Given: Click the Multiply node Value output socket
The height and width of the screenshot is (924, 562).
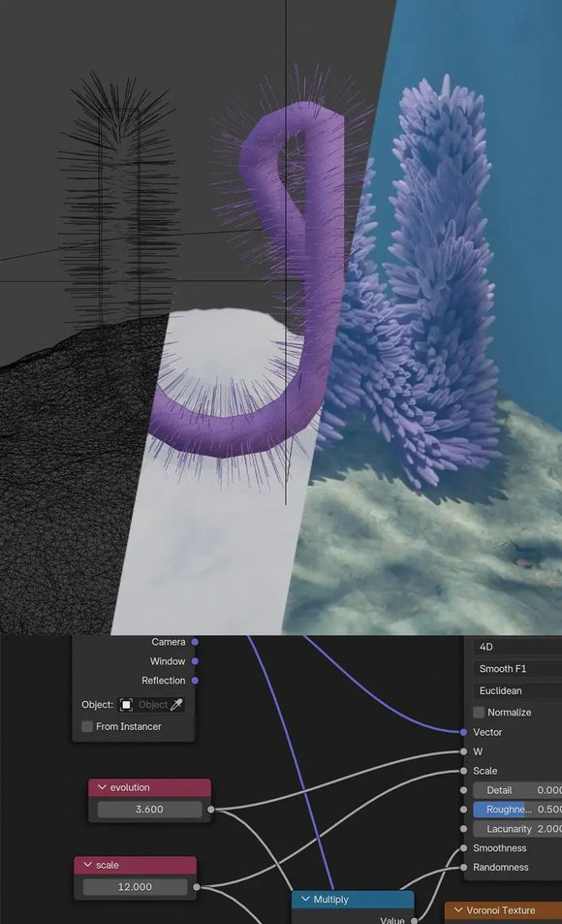Looking at the screenshot, I should click(x=414, y=920).
